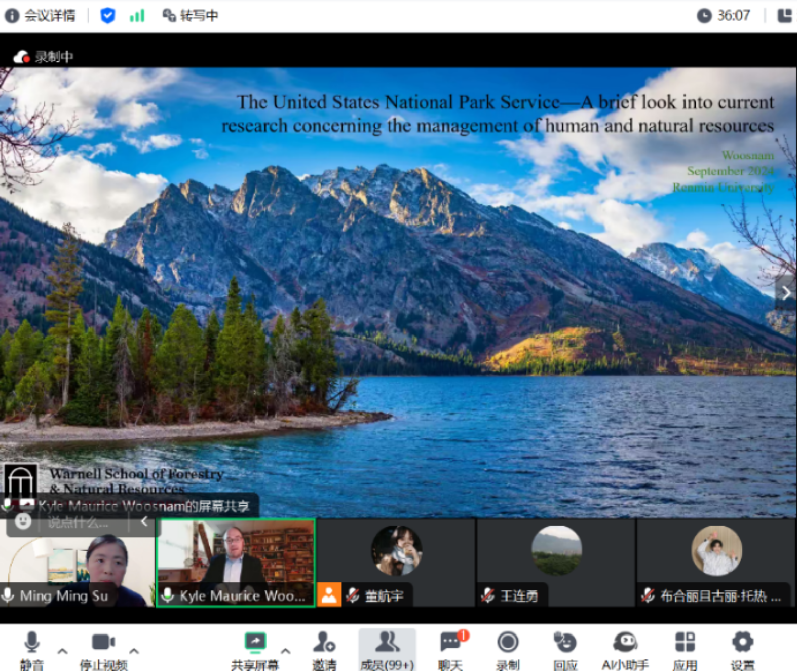Expand video options arrow beside camera
The width and height of the screenshot is (798, 672).
tap(134, 651)
